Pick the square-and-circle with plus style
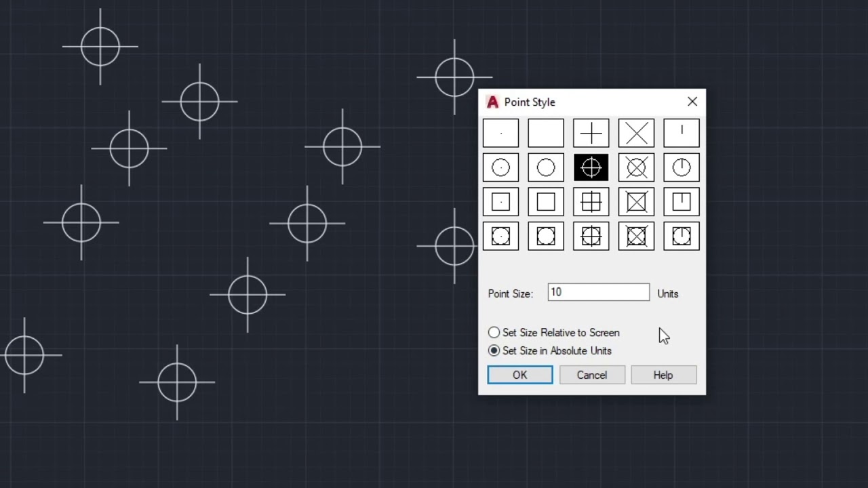Viewport: 868px width, 488px height. pyautogui.click(x=591, y=236)
